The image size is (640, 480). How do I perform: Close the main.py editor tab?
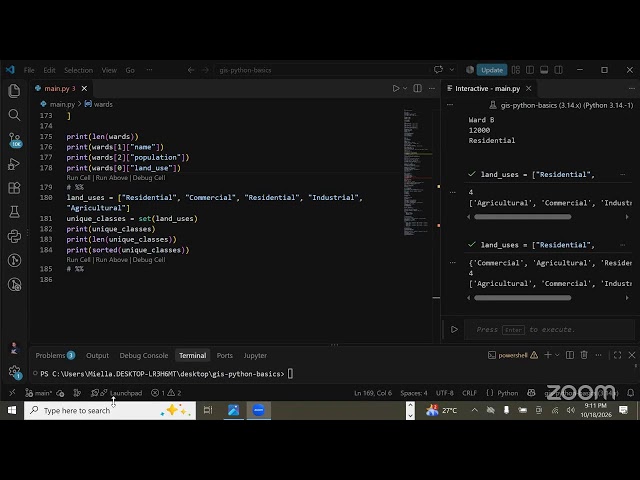coord(84,88)
